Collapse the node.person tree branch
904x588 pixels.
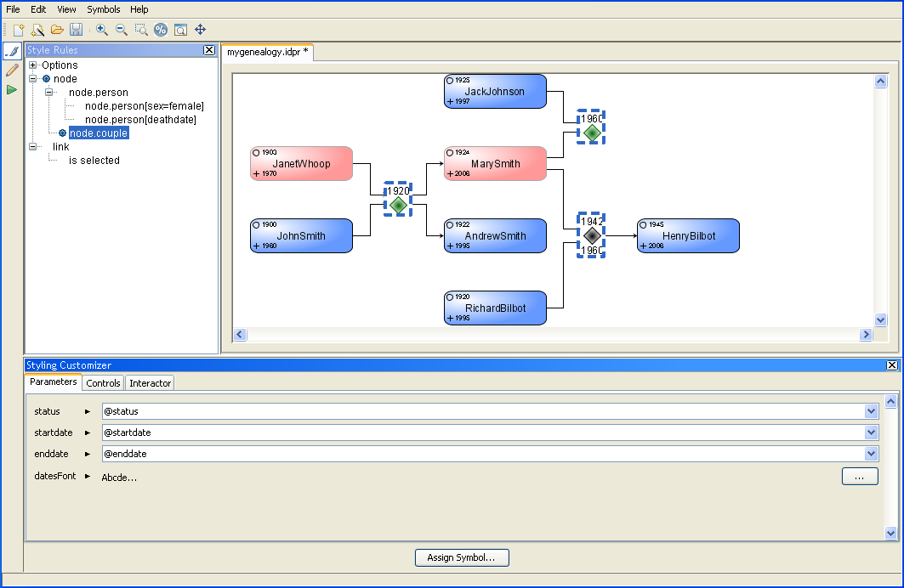click(49, 93)
